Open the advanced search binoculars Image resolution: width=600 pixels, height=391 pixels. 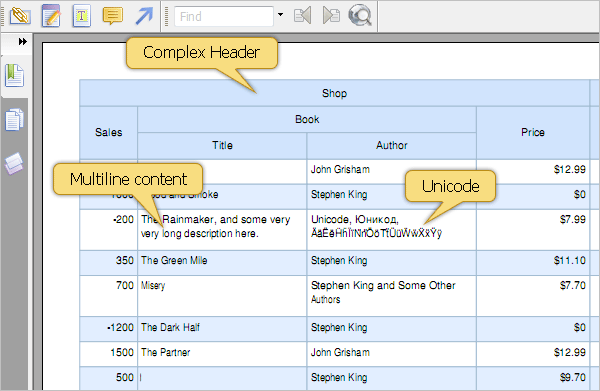coord(360,16)
